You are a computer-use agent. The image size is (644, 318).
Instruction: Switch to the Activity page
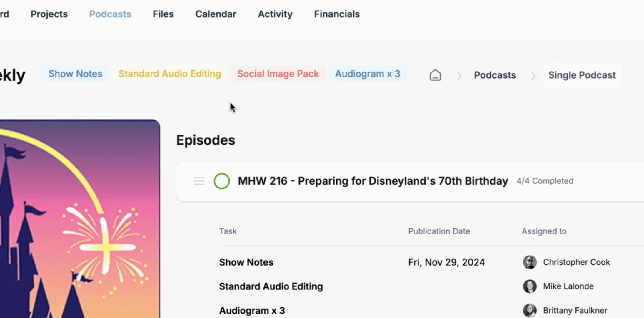click(275, 14)
